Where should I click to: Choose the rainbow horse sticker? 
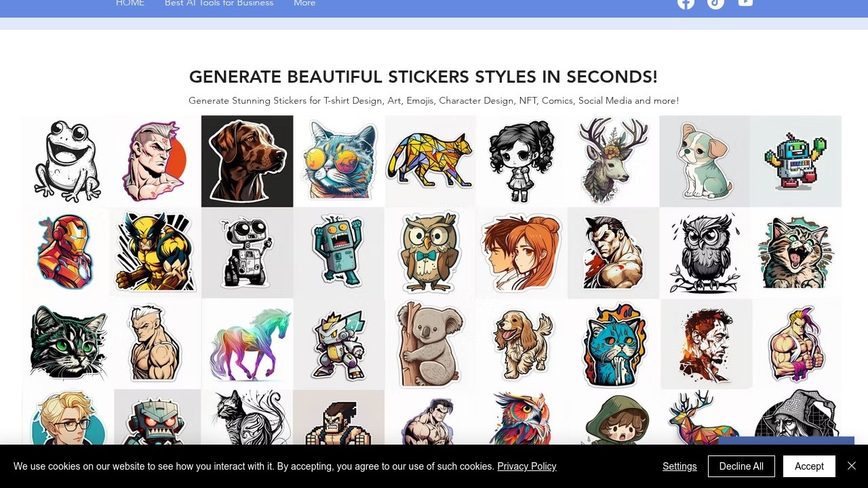(x=248, y=344)
